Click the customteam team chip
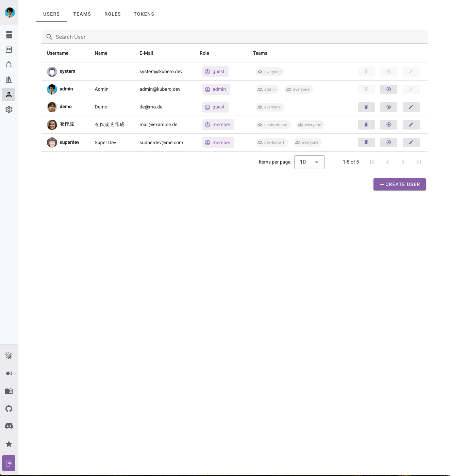The width and height of the screenshot is (450, 476). [x=273, y=125]
